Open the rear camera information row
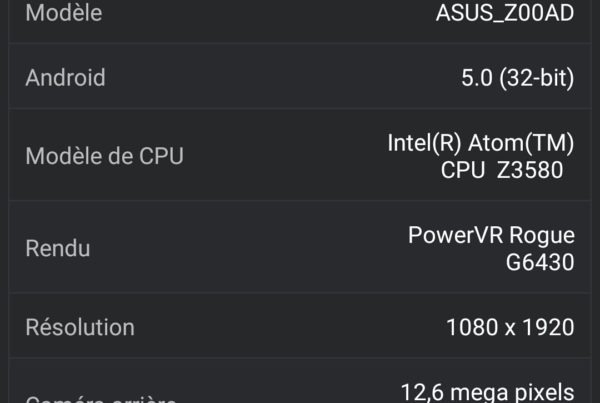Screen dimensions: 600x403 pos(300,381)
